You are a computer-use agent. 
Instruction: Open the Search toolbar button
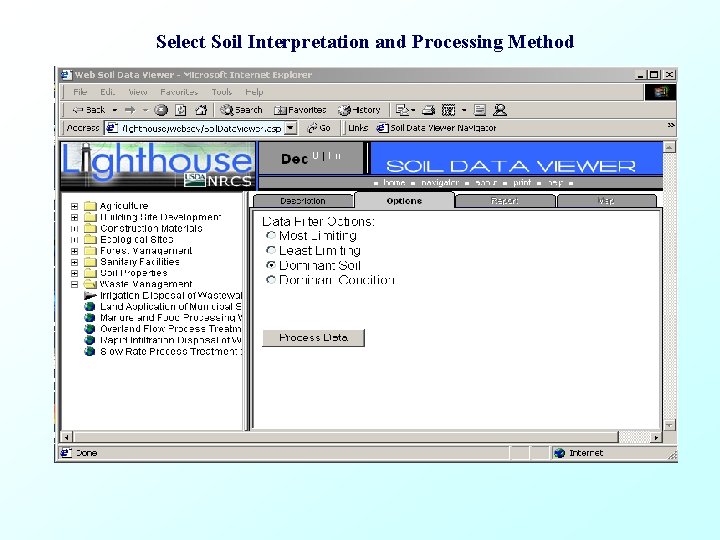pos(241,110)
